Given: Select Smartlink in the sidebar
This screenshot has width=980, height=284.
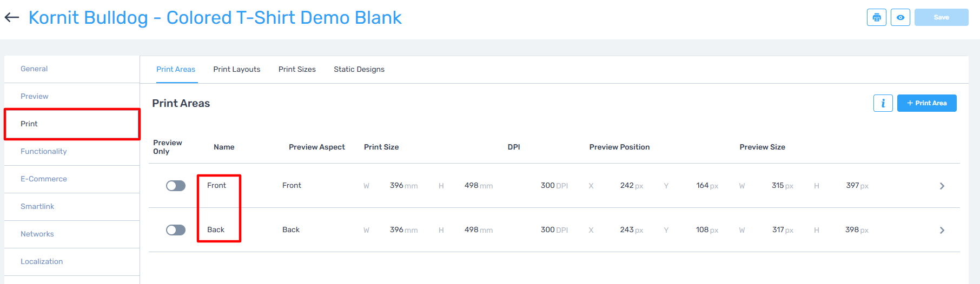Looking at the screenshot, I should (x=37, y=206).
